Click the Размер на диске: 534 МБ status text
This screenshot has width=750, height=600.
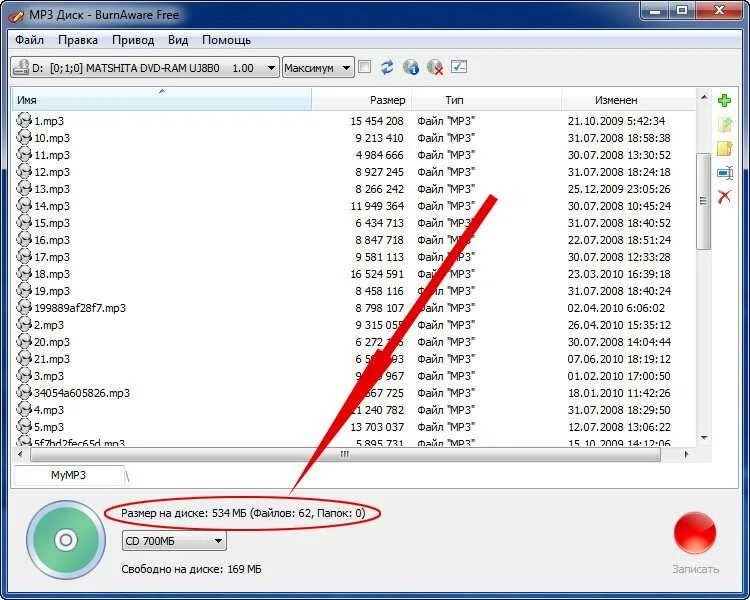(243, 513)
